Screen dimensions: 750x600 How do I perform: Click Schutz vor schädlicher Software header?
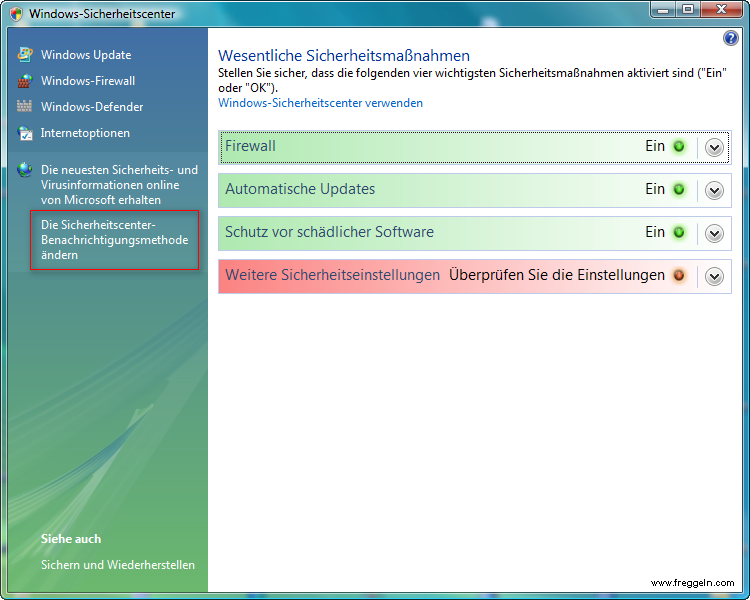click(x=474, y=233)
